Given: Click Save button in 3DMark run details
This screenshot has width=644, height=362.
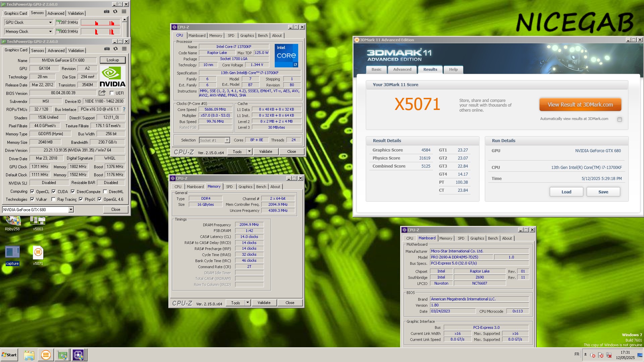Looking at the screenshot, I should (x=603, y=192).
